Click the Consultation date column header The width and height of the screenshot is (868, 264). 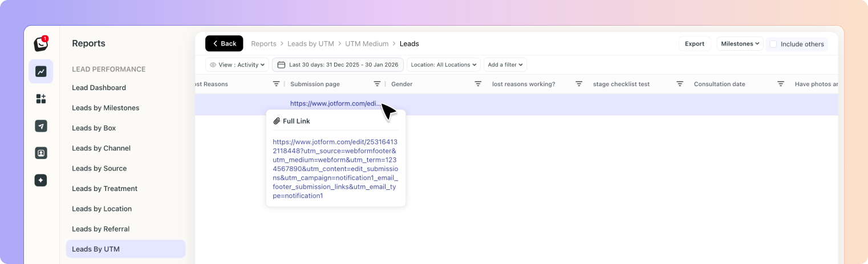tap(719, 84)
